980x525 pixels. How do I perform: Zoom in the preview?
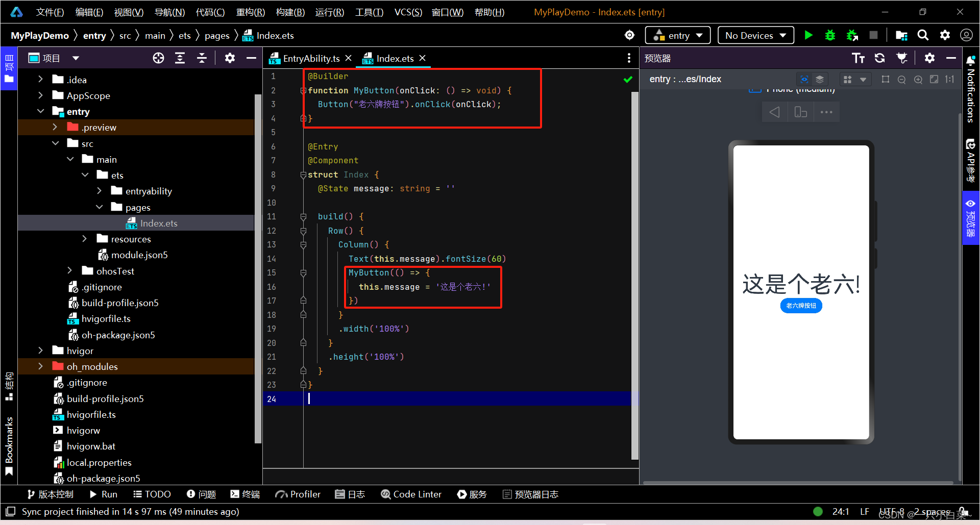[918, 80]
